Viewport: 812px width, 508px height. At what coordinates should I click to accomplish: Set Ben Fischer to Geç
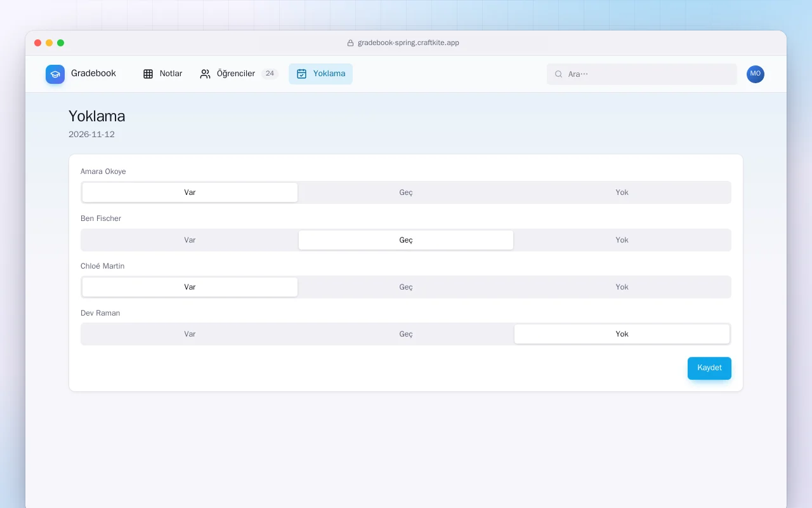[406, 240]
